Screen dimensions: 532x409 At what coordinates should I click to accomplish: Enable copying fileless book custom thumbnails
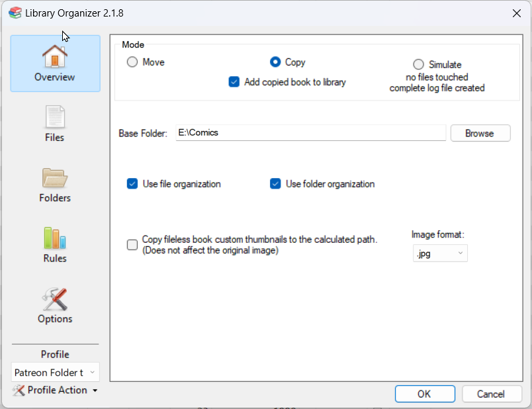click(x=131, y=244)
